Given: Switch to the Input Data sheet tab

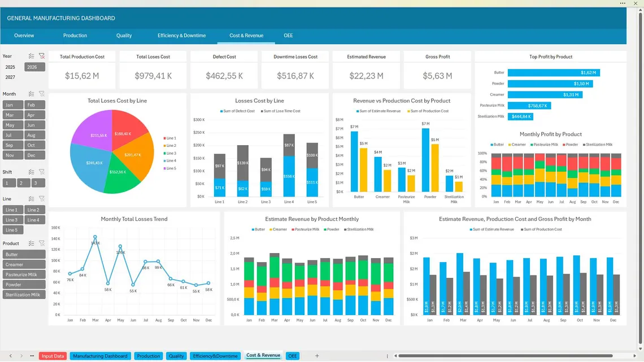Looking at the screenshot, I should click(x=53, y=356).
